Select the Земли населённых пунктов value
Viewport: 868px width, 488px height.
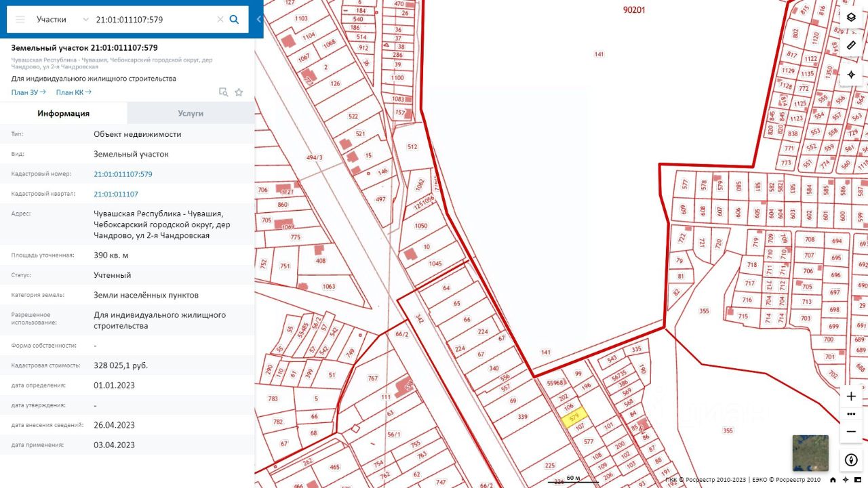pyautogui.click(x=146, y=295)
